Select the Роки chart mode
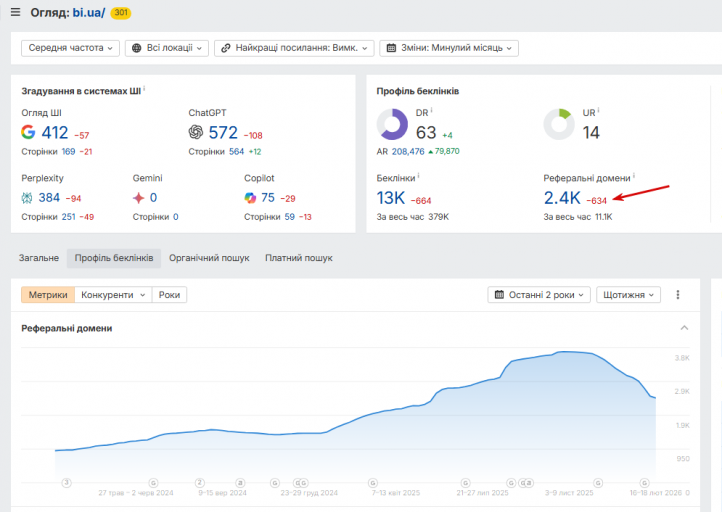 [169, 295]
